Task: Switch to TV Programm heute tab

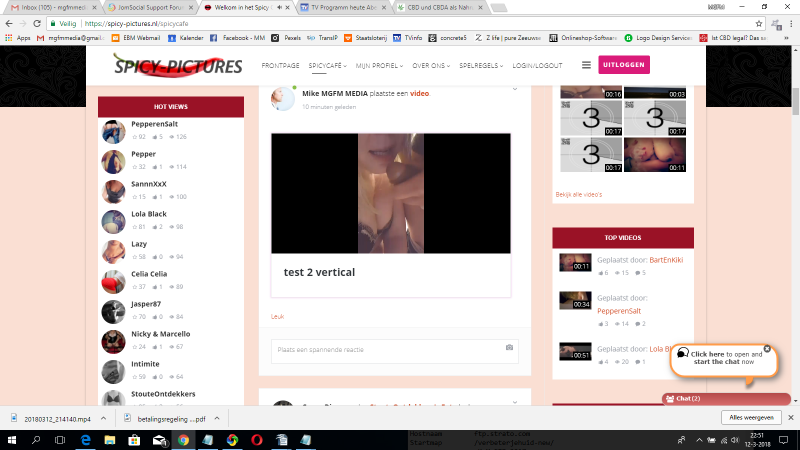Action: (343, 8)
